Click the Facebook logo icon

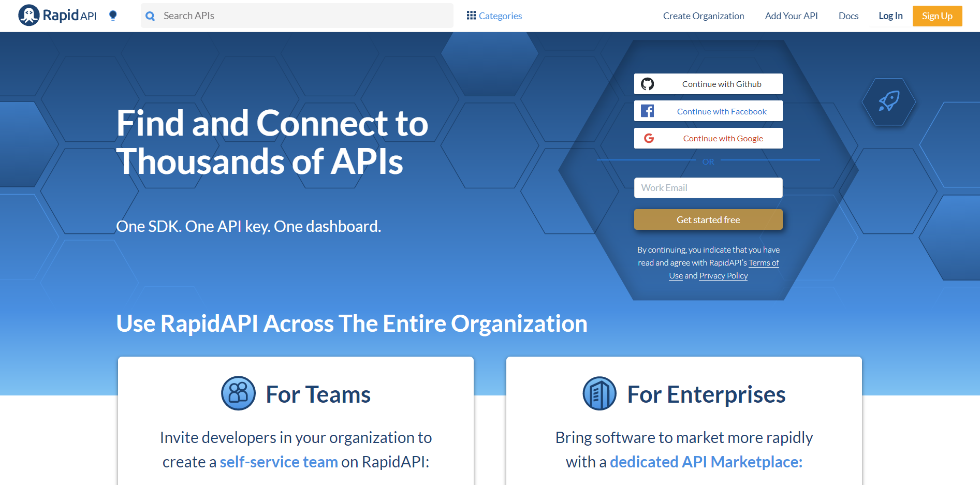tap(648, 111)
